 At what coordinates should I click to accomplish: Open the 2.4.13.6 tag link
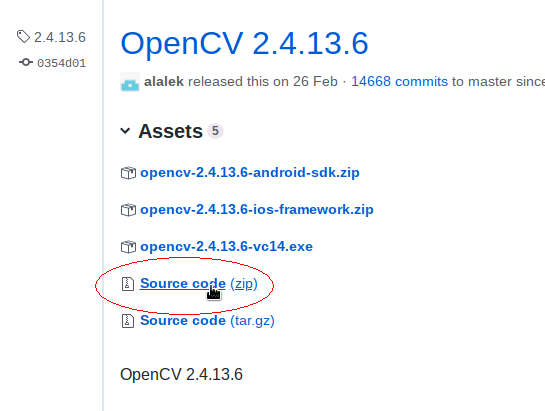pos(60,37)
